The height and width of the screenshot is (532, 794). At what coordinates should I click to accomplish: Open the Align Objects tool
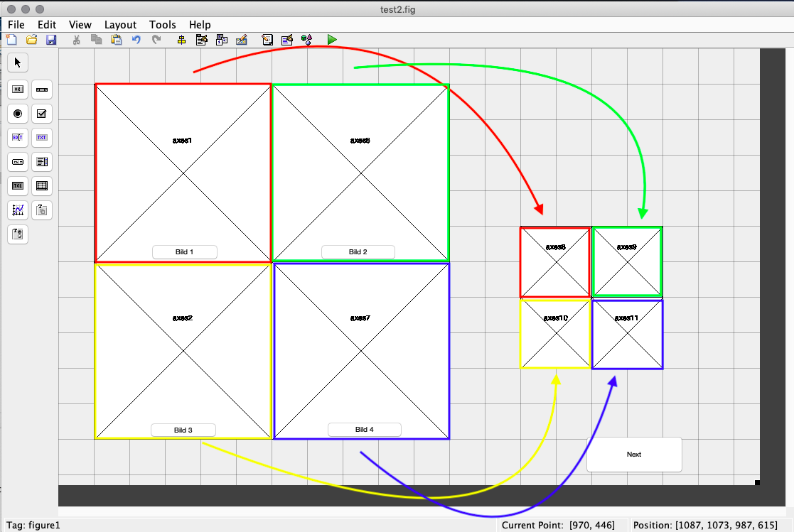tap(181, 40)
